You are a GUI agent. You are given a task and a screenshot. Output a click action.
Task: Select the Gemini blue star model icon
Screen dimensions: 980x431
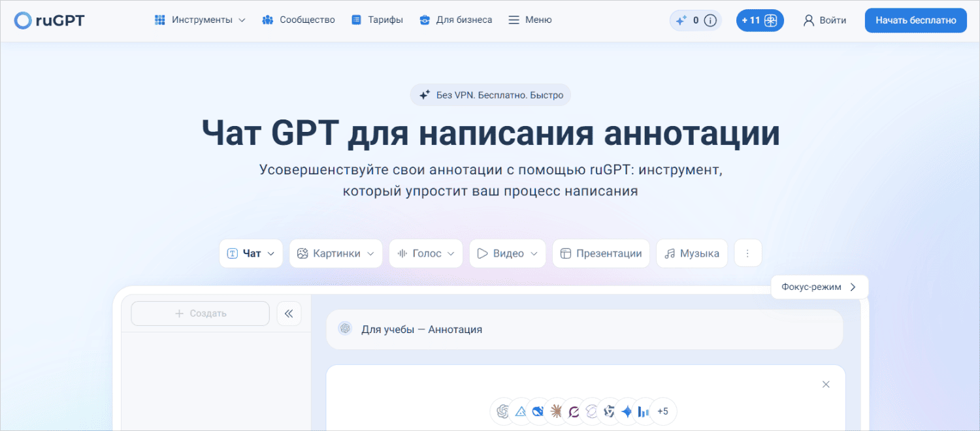(x=627, y=411)
